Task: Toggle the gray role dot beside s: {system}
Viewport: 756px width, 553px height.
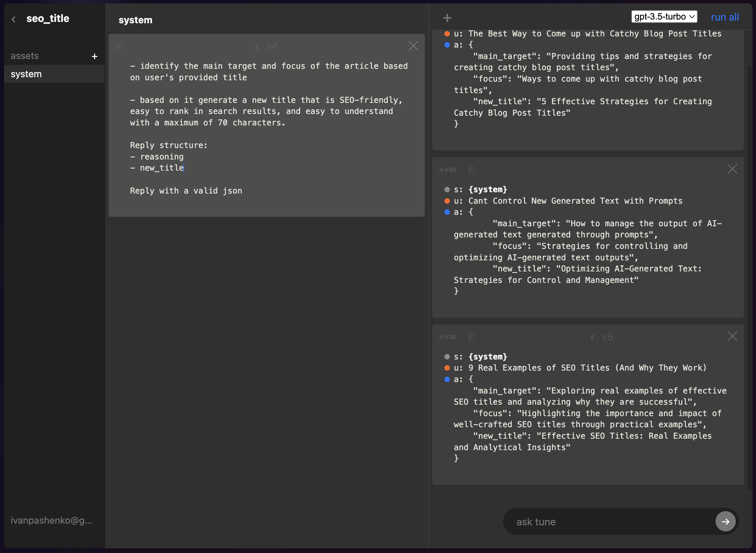Action: (446, 189)
